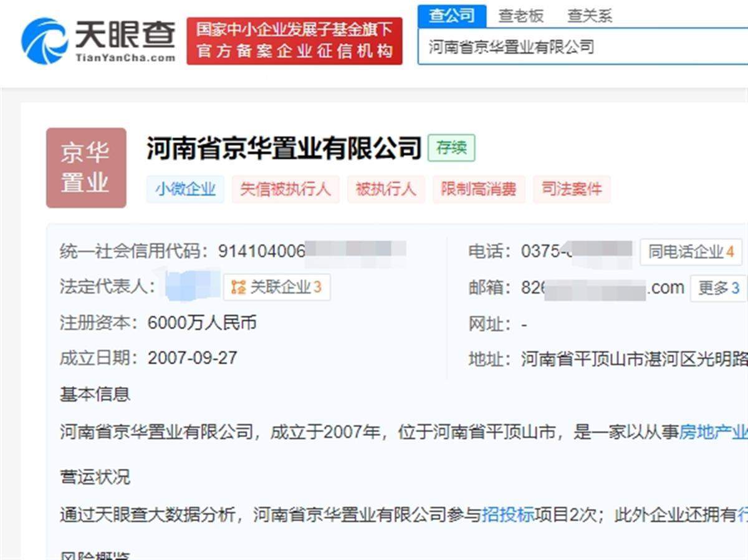Image resolution: width=748 pixels, height=560 pixels.
Task: Select the 查公司 tab
Action: (x=453, y=16)
